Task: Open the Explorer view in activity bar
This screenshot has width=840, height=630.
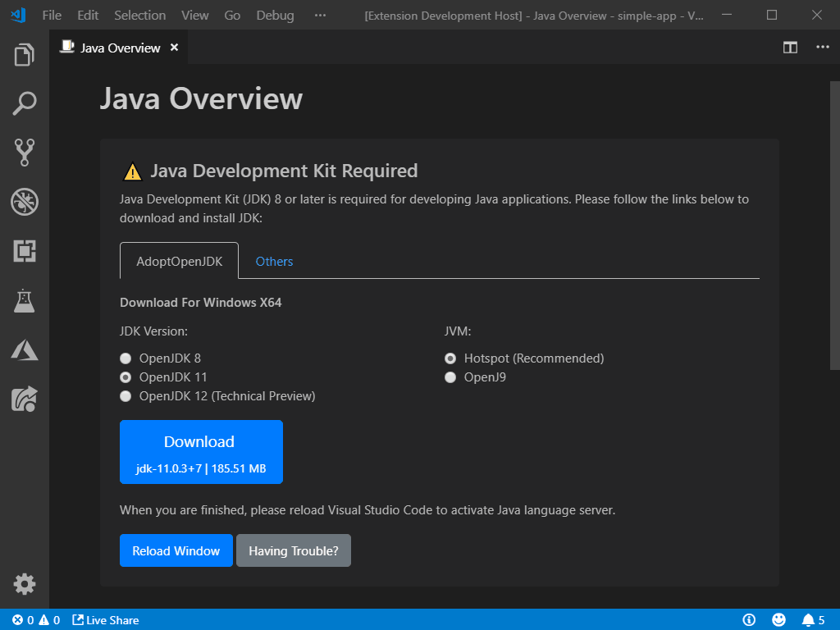Action: click(x=25, y=56)
